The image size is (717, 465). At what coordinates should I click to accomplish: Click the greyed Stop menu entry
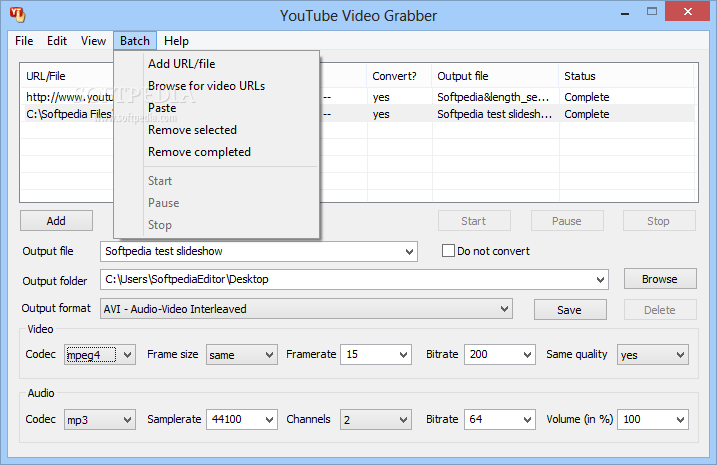tap(160, 224)
